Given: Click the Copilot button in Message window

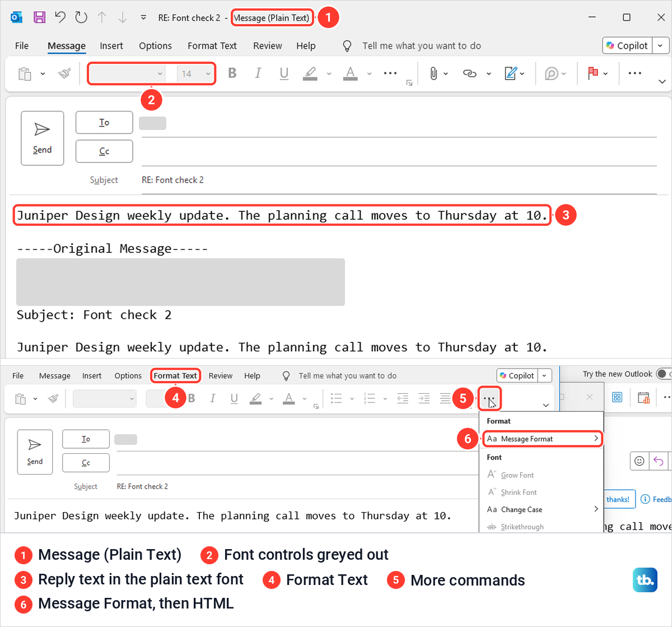Looking at the screenshot, I should click(x=628, y=45).
